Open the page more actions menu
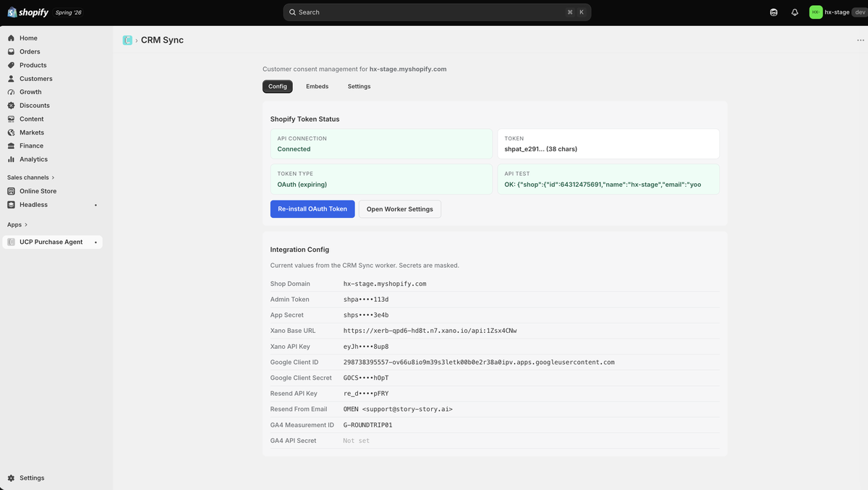 click(860, 41)
